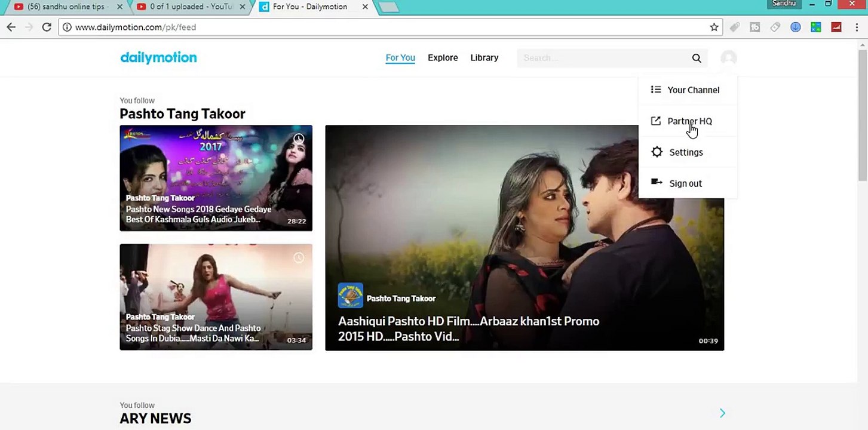Click the Watch Later clock on Gedaye Gedaye video

[299, 139]
